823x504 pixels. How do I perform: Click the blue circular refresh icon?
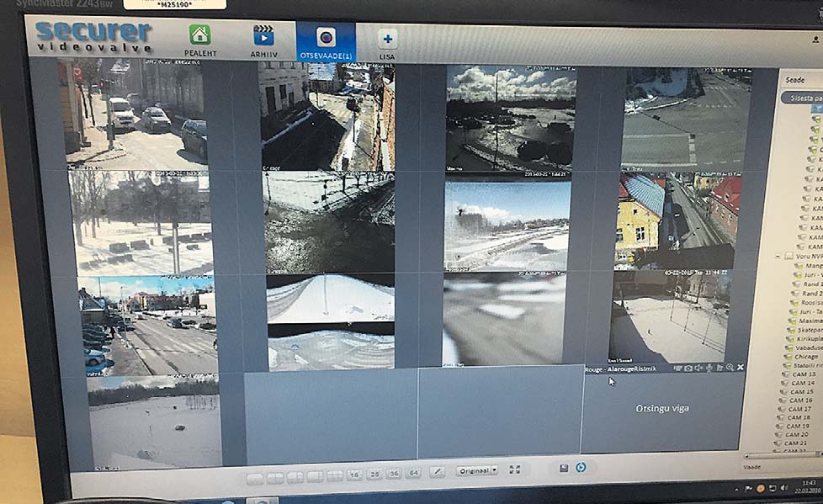click(581, 467)
